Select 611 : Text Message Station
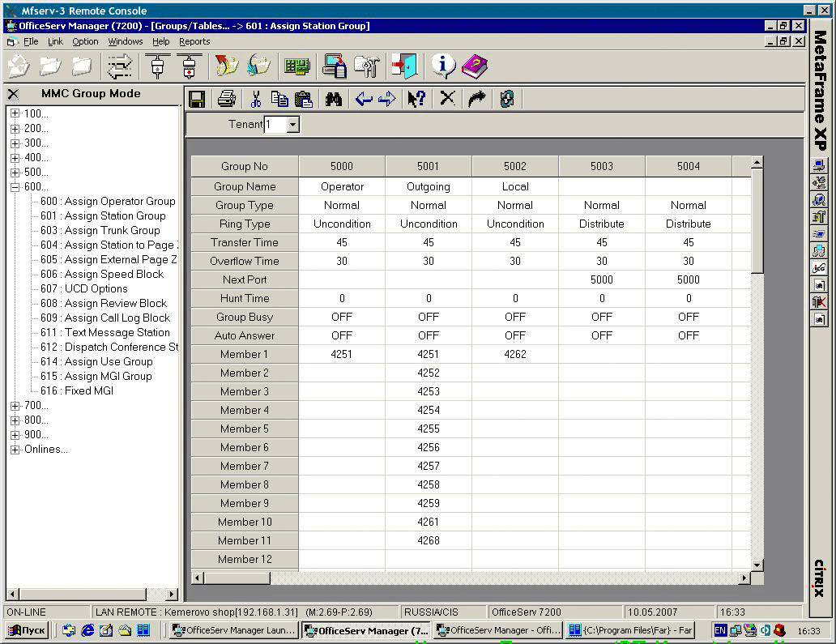 [x=105, y=332]
